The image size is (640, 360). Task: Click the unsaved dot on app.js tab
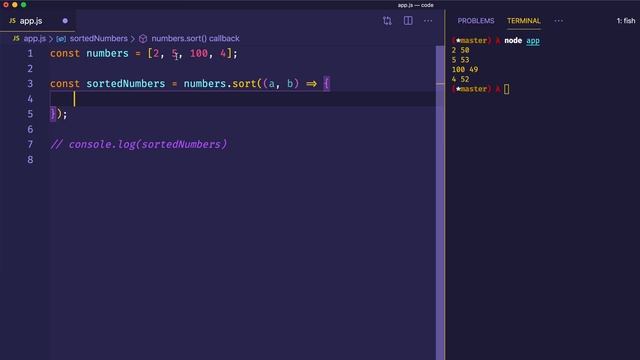tap(65, 21)
